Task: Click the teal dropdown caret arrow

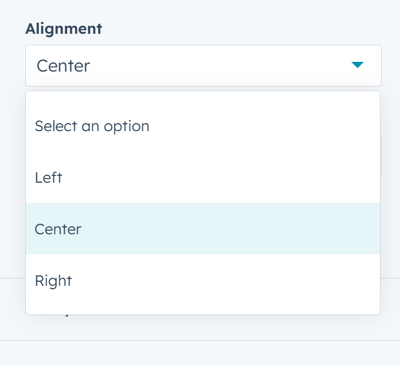Action: coord(357,65)
